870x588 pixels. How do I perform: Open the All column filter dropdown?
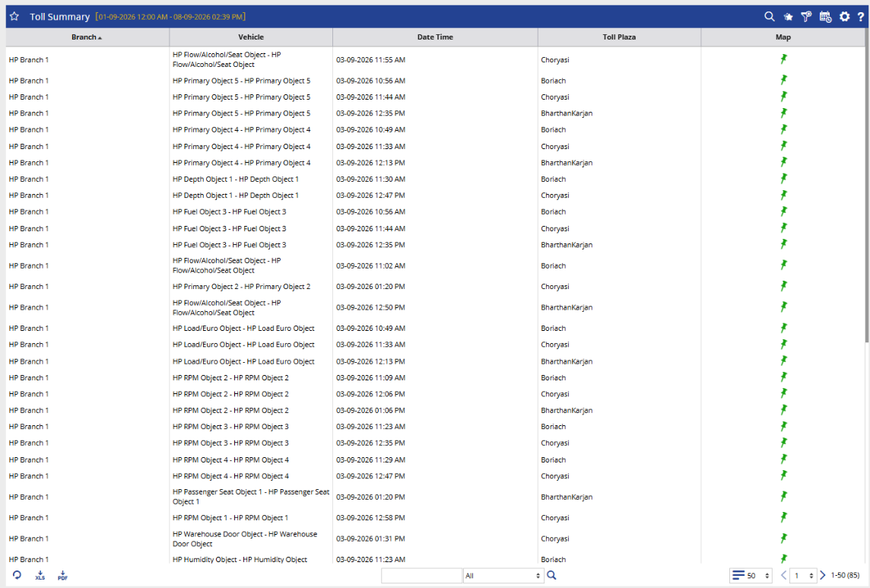(x=503, y=576)
